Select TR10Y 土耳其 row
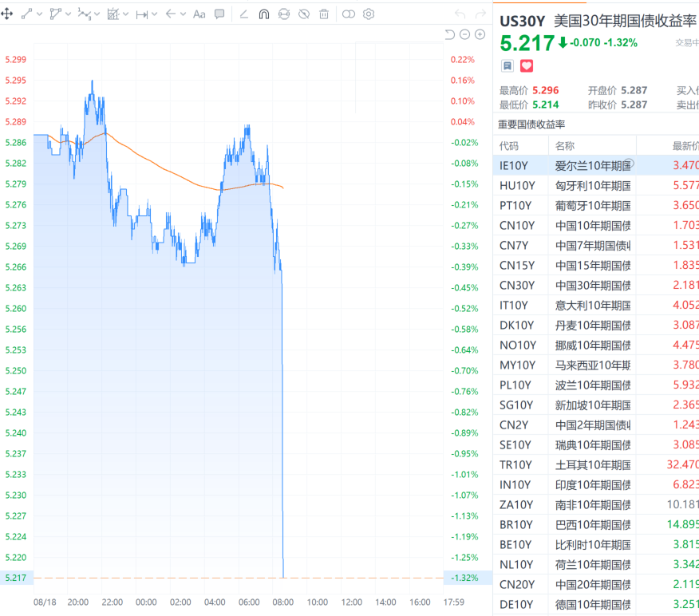 pyautogui.click(x=596, y=465)
